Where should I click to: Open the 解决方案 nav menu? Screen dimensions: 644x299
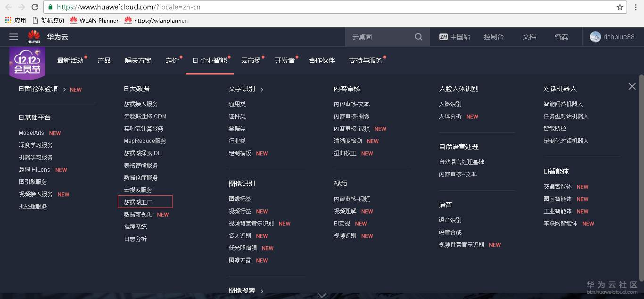[138, 60]
